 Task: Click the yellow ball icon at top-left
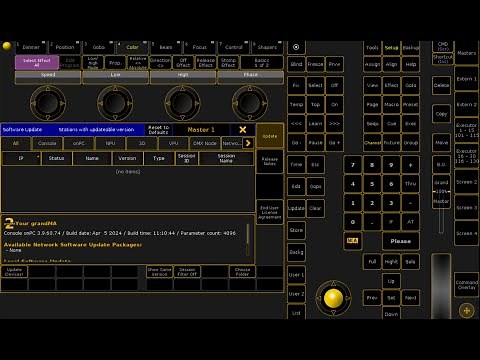(7, 46)
